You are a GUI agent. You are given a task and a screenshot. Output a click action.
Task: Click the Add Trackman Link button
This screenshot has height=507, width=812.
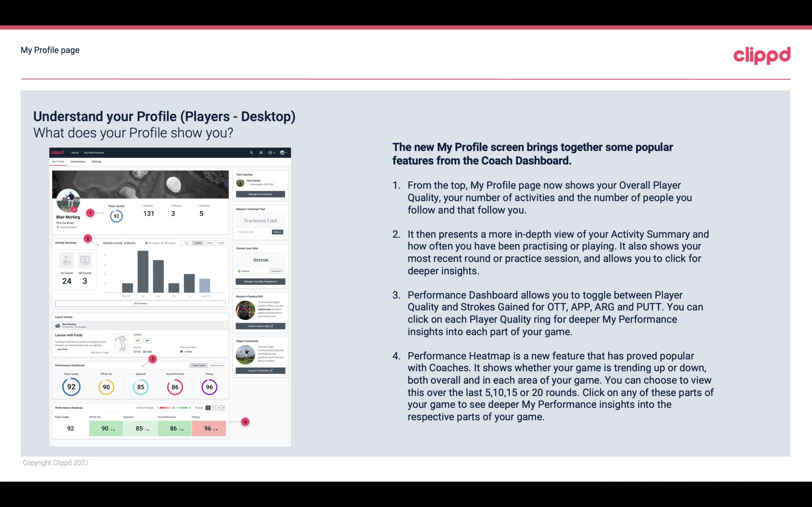(278, 232)
